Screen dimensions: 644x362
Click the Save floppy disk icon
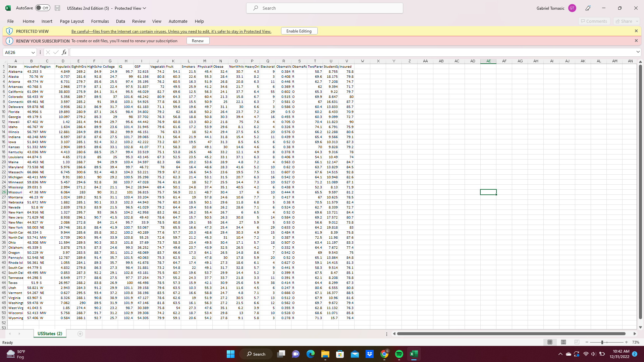click(57, 8)
